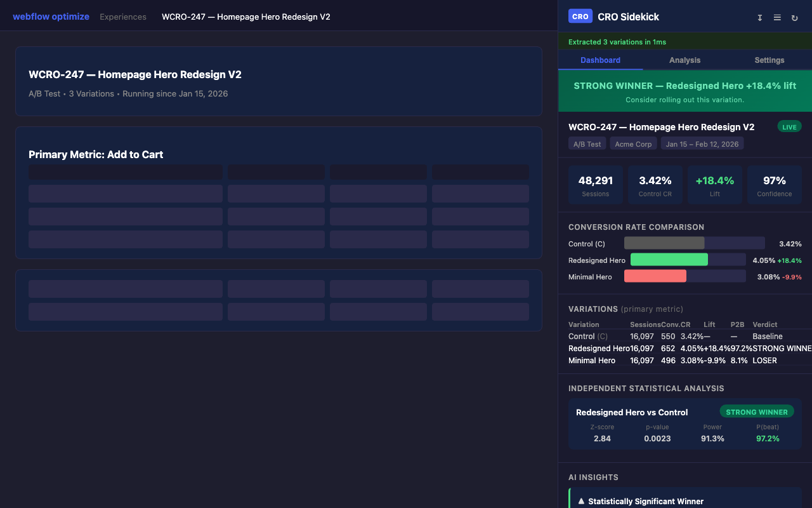Image resolution: width=812 pixels, height=508 pixels.
Task: Click the green Redesigned Hero conversion bar
Action: [669, 259]
